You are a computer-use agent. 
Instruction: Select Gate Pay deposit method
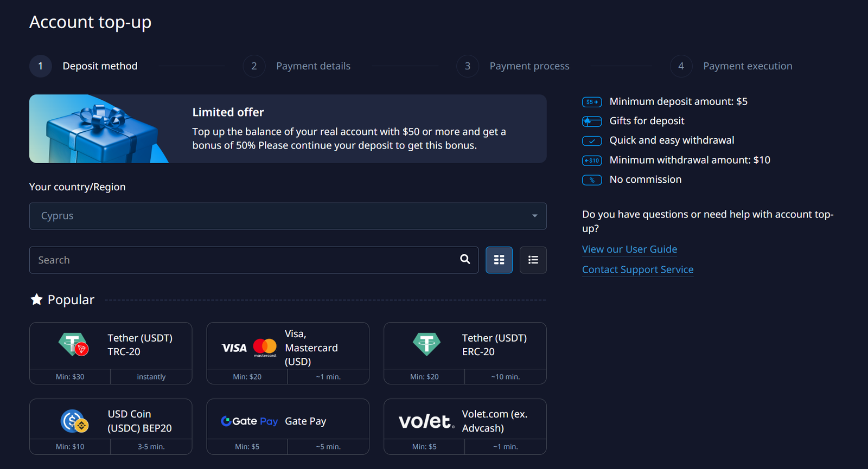[288, 427]
